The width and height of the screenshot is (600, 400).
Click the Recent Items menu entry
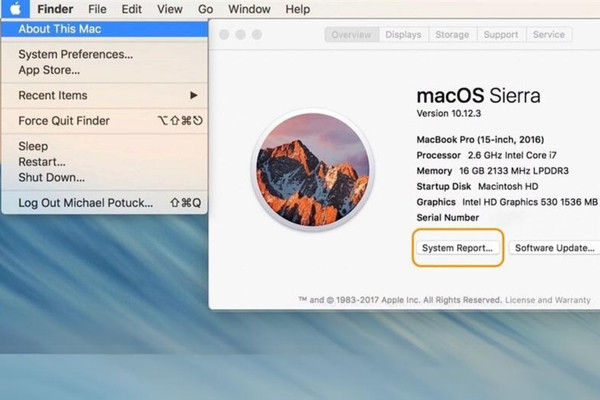[104, 95]
